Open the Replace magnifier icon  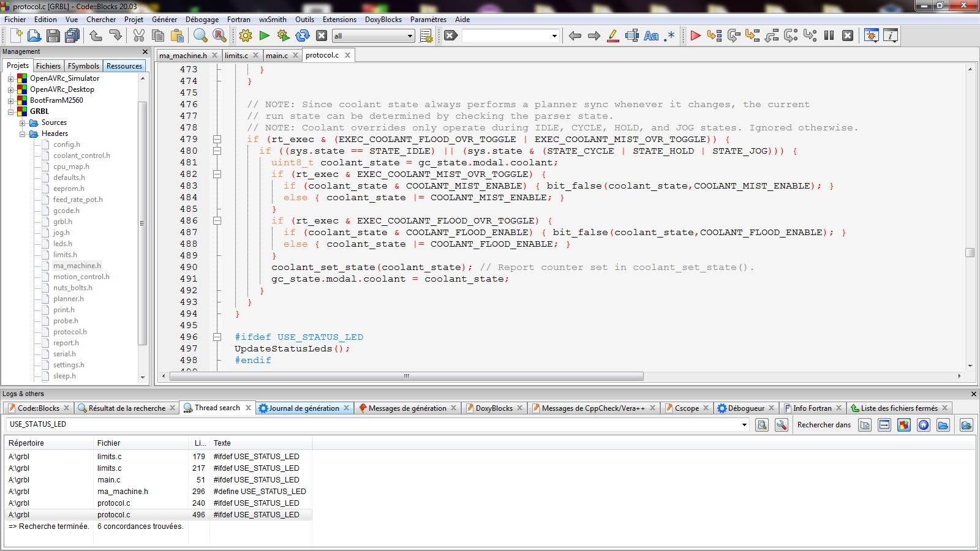(219, 36)
